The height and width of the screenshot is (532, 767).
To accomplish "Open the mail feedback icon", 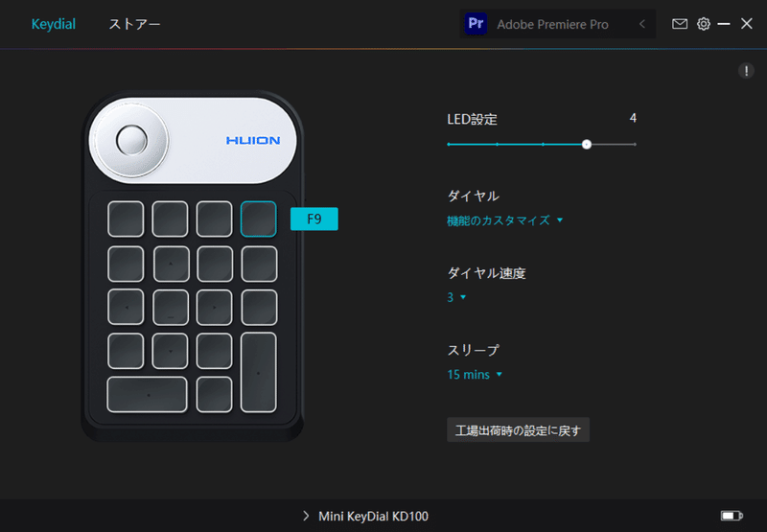I will pyautogui.click(x=680, y=23).
